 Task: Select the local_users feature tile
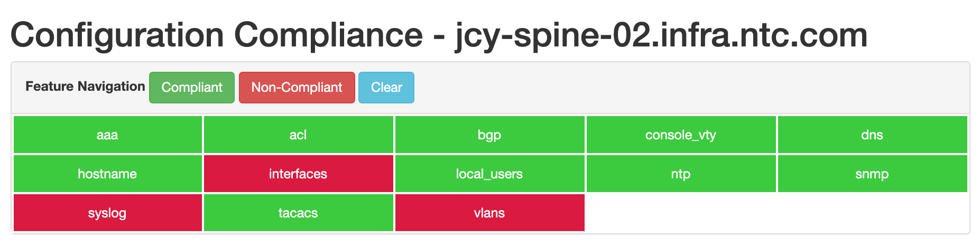(490, 174)
